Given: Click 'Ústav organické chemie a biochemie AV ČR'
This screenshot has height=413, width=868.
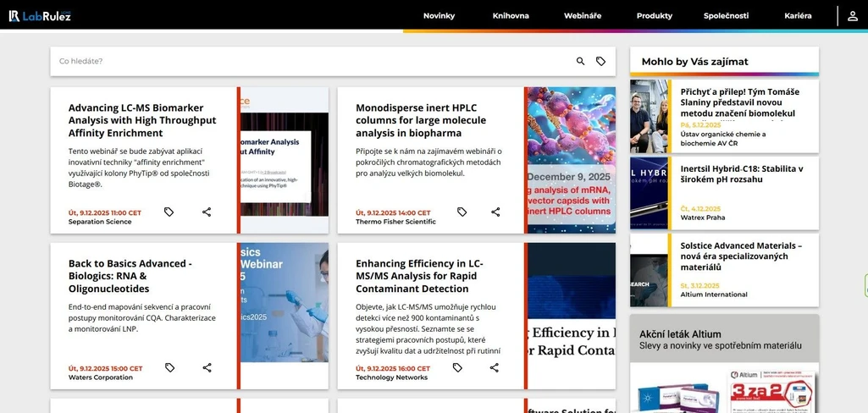Looking at the screenshot, I should pyautogui.click(x=723, y=139).
